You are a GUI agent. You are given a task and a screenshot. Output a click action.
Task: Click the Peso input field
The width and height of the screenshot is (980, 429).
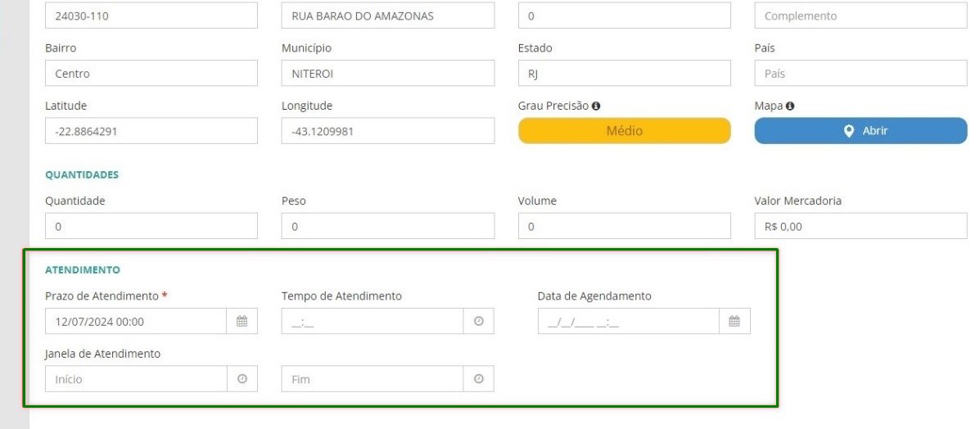tap(387, 226)
